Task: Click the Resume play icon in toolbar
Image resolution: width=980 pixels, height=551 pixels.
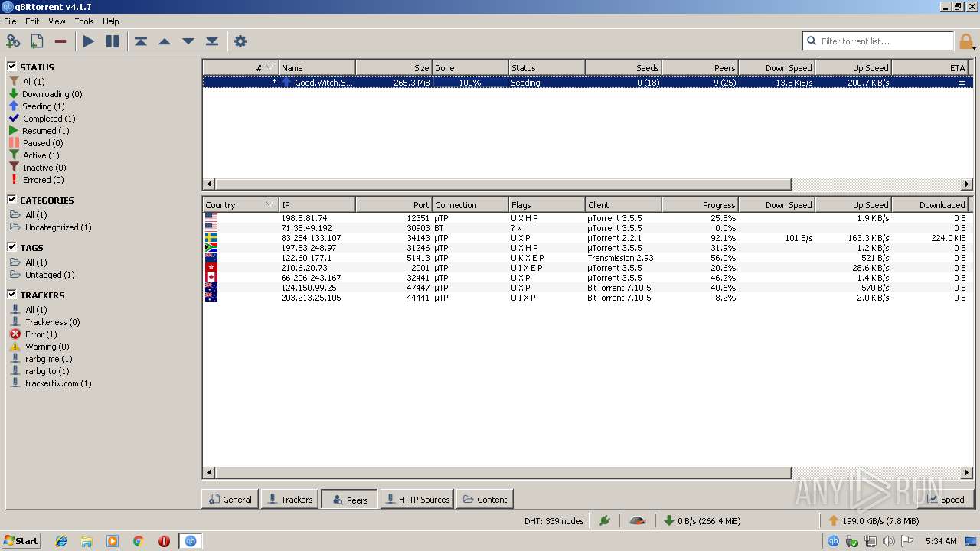Action: pyautogui.click(x=89, y=41)
